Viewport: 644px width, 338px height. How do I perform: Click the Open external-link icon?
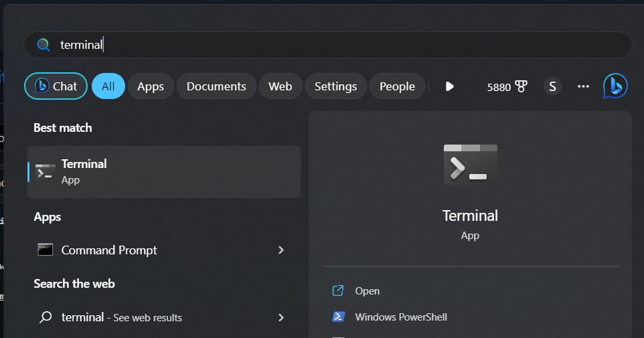[x=337, y=290]
